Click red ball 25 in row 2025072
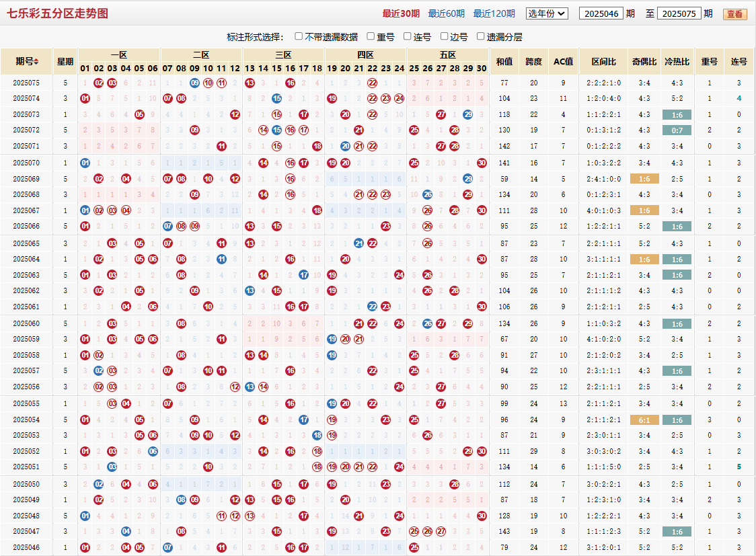This screenshot has width=756, height=556. (414, 130)
